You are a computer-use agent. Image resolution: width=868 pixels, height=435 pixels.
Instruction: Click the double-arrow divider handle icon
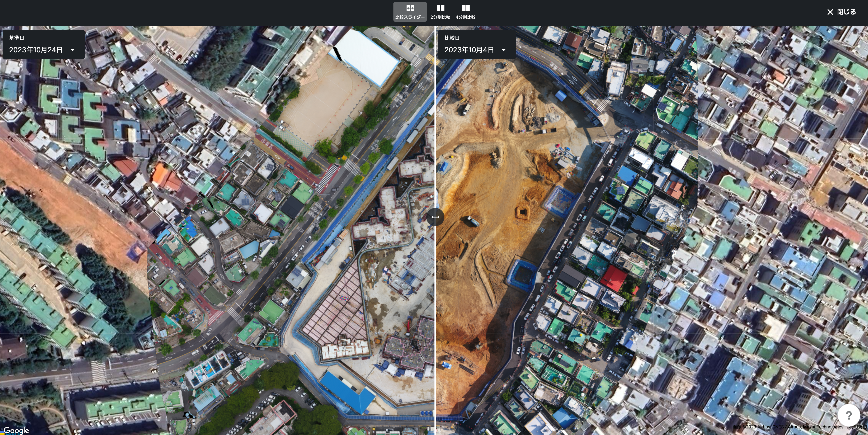[435, 217]
